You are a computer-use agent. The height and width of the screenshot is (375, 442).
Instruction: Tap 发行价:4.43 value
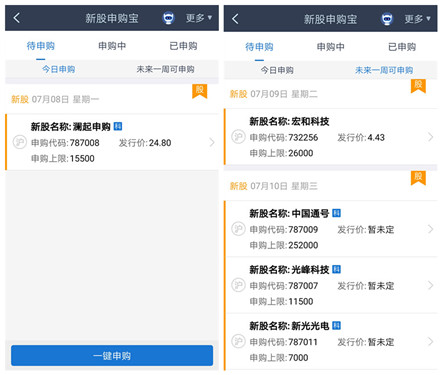(x=361, y=137)
